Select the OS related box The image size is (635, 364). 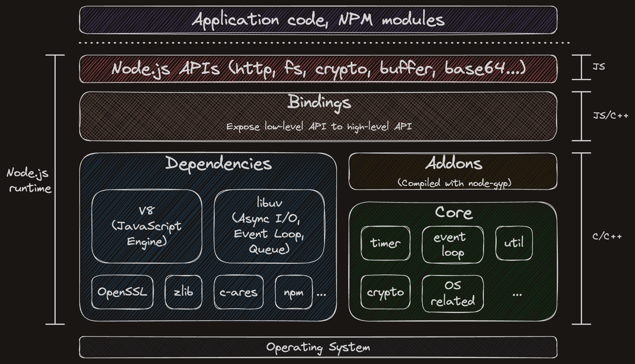453,294
